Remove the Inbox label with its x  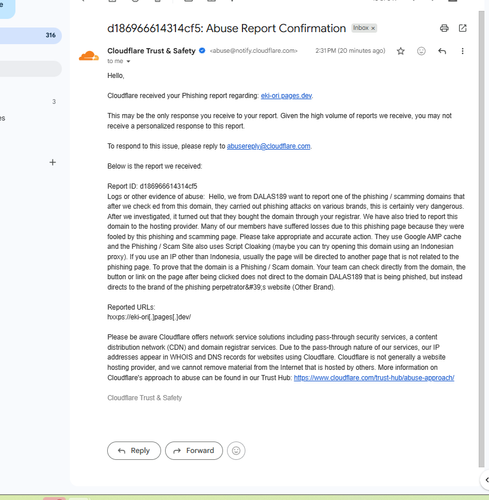(x=373, y=28)
